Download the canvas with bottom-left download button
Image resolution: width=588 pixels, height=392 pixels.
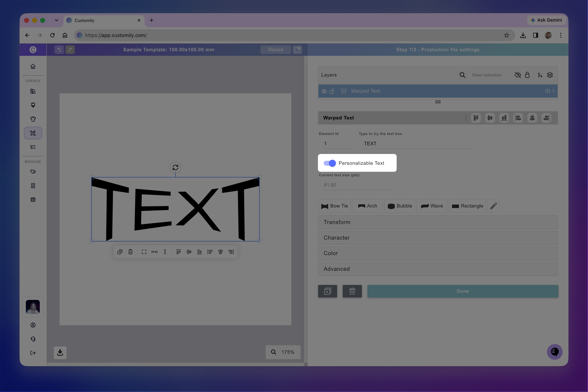click(x=60, y=352)
